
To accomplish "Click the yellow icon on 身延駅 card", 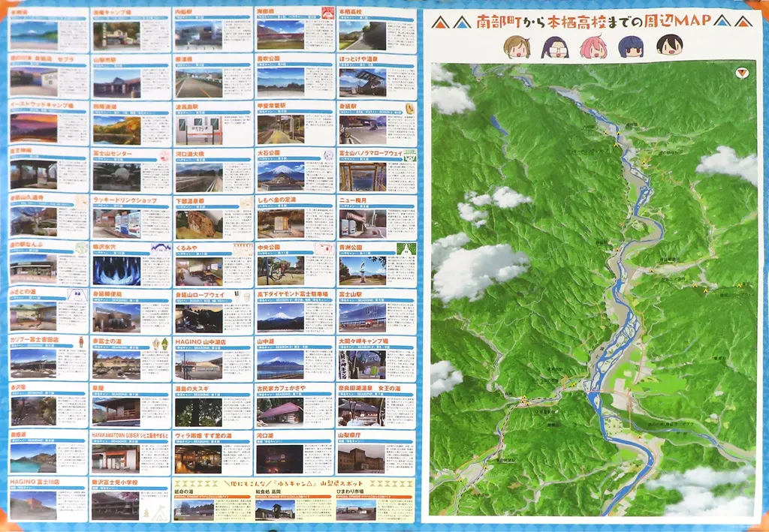I will click(410, 107).
